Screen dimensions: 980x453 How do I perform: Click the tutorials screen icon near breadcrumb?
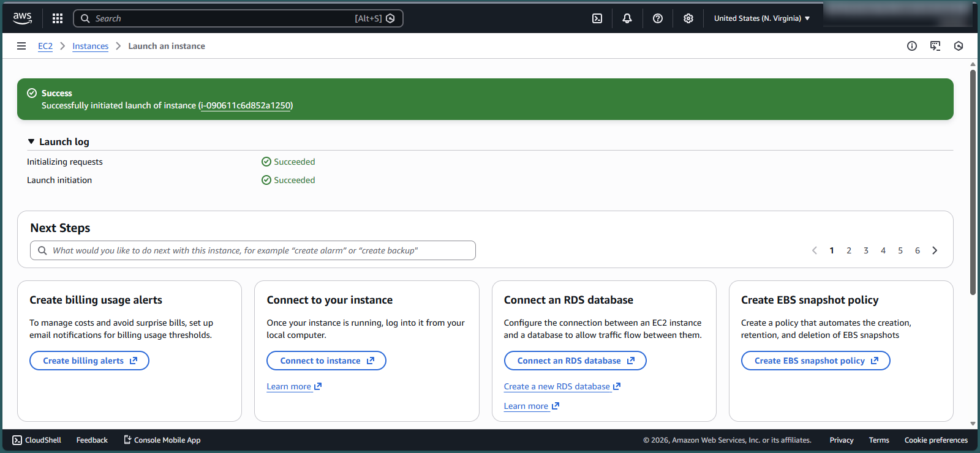click(x=935, y=46)
